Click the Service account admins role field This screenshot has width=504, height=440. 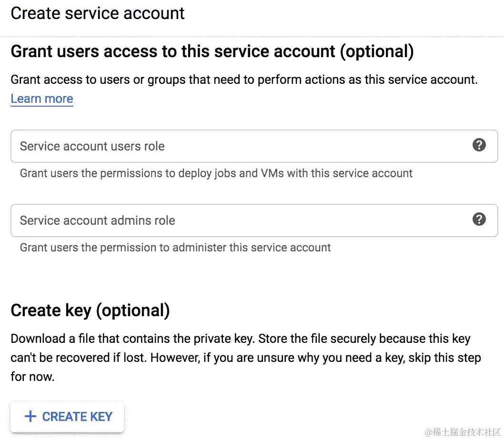pos(254,220)
